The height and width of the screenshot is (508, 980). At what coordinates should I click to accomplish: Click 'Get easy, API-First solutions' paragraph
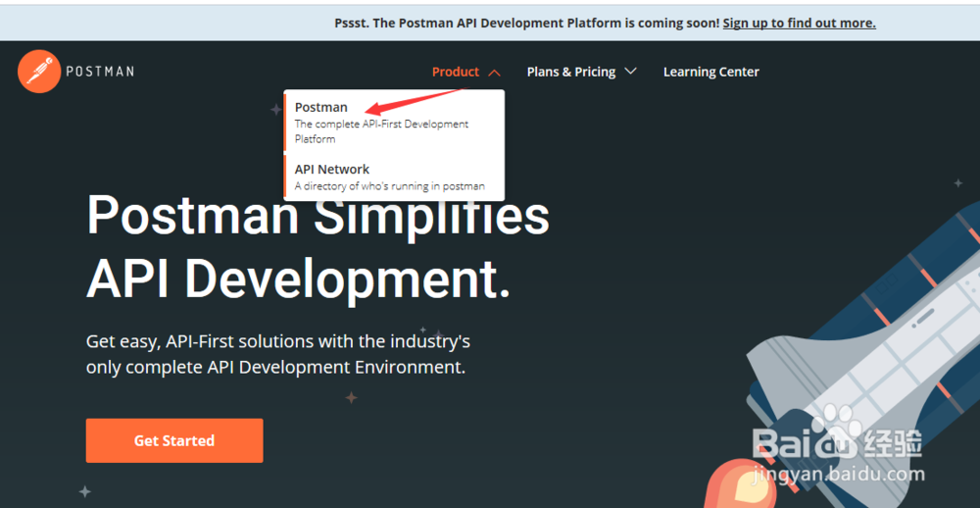coord(278,354)
